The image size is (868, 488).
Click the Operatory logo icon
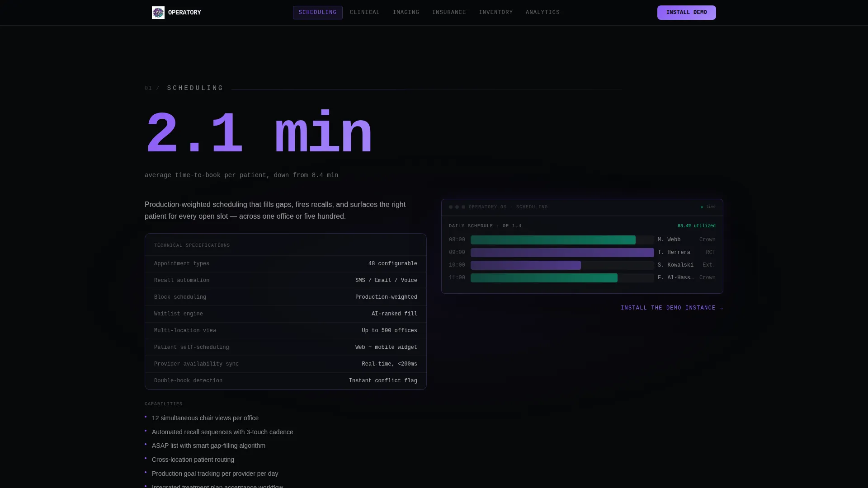tap(158, 13)
